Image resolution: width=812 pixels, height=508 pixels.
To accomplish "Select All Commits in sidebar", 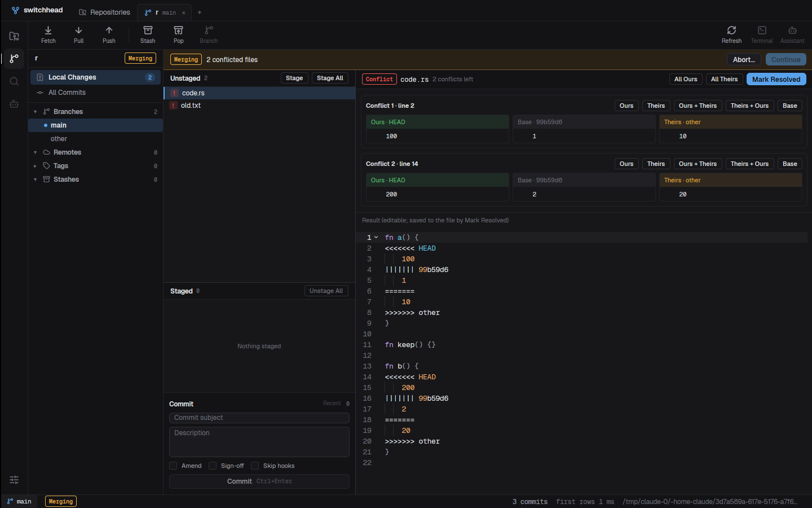I will point(95,93).
